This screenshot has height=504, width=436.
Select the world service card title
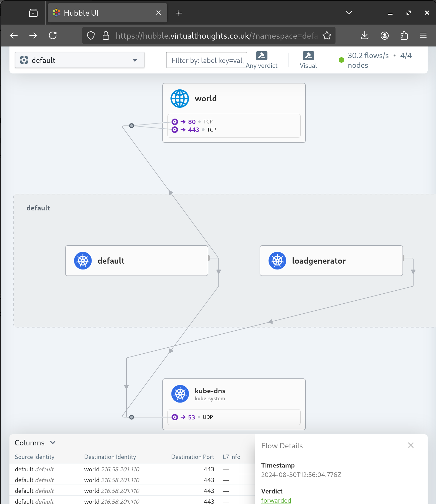[x=206, y=99]
